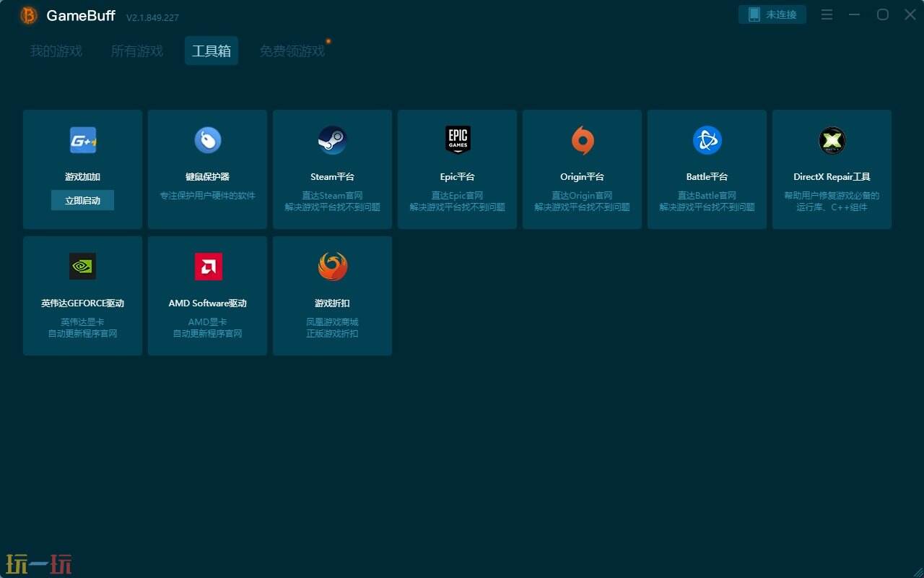Click the 键鼠保护器 mouse icon
This screenshot has height=578, width=924.
[208, 140]
